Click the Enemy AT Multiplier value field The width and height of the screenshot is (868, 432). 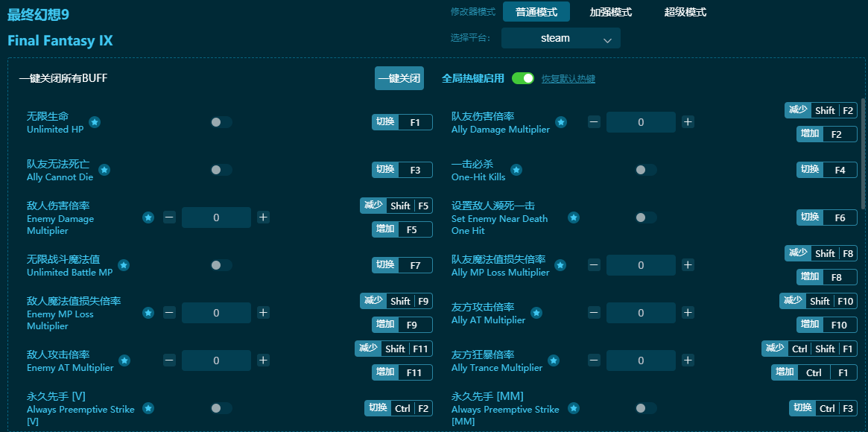(216, 360)
